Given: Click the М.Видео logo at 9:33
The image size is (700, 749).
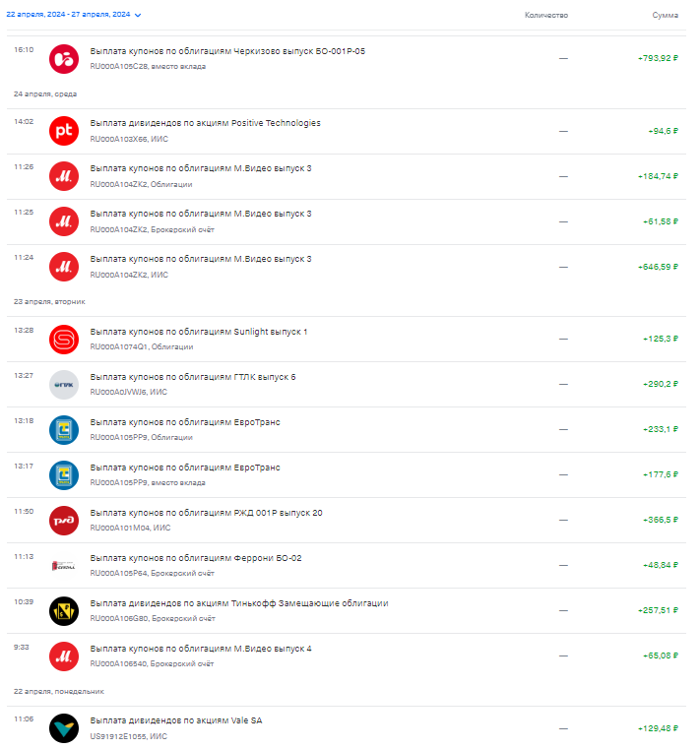Looking at the screenshot, I should [x=64, y=656].
